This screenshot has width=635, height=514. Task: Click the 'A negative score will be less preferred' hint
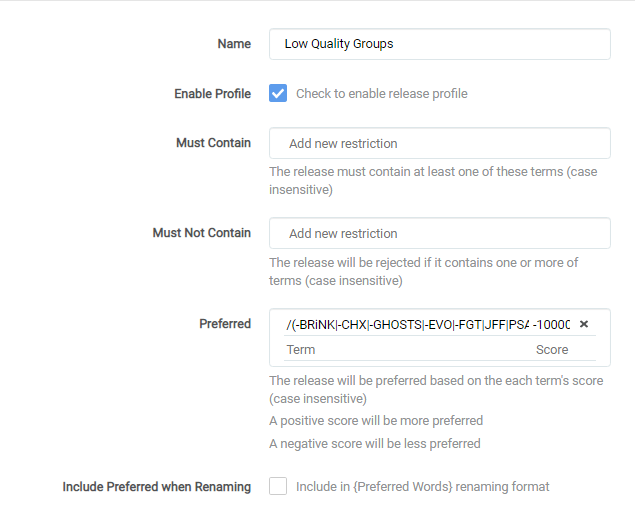[375, 444]
